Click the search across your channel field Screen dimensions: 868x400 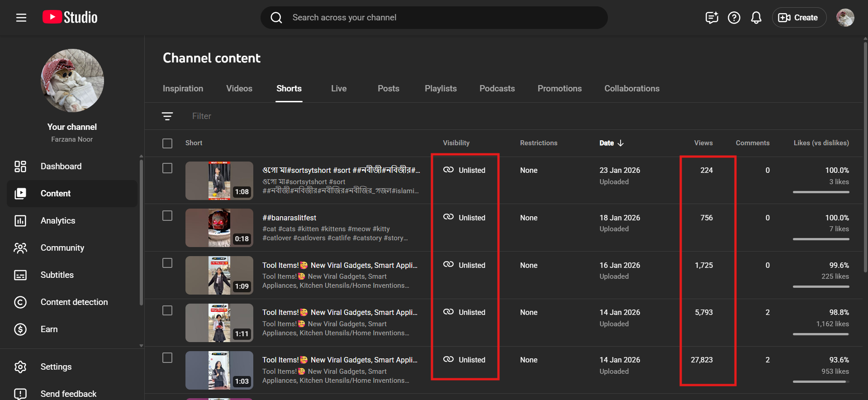(434, 18)
